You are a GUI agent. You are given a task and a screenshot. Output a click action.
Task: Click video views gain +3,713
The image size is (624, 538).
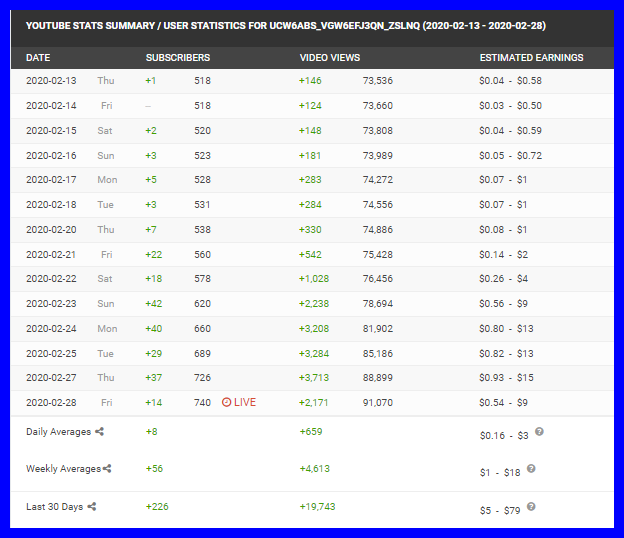(314, 378)
